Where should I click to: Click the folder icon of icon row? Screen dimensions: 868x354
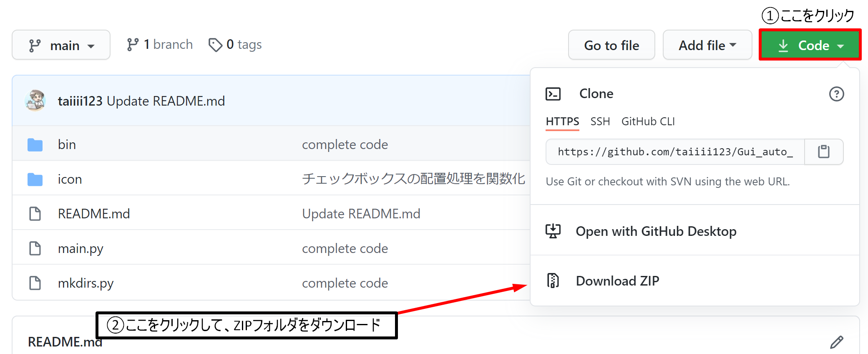click(x=35, y=179)
